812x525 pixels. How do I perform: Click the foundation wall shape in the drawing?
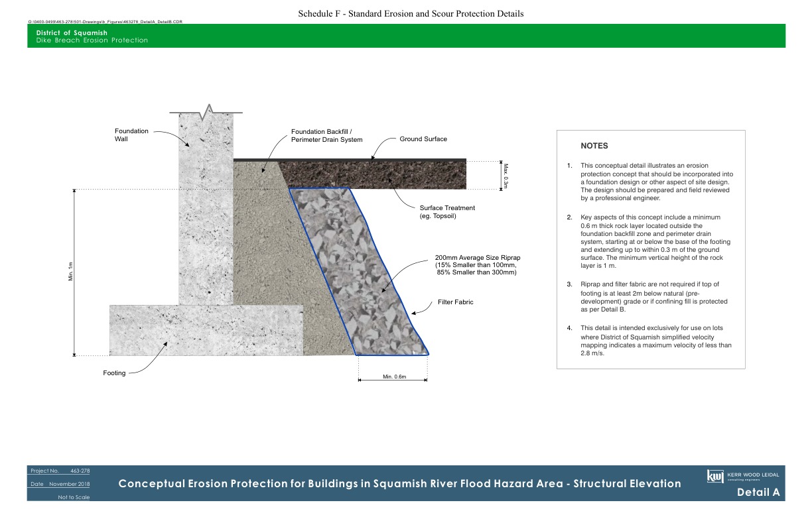click(x=206, y=209)
